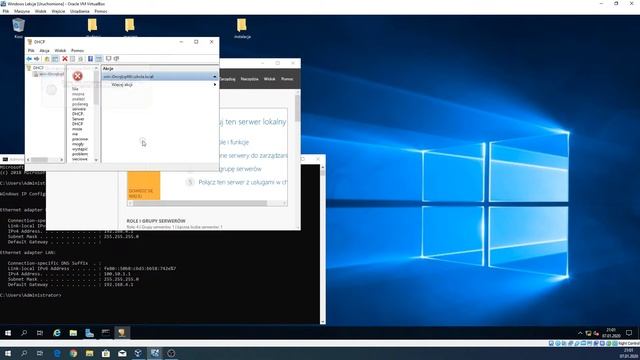
Task: Click the Server Manager vertical scrollbar
Action: pyautogui.click(x=298, y=160)
